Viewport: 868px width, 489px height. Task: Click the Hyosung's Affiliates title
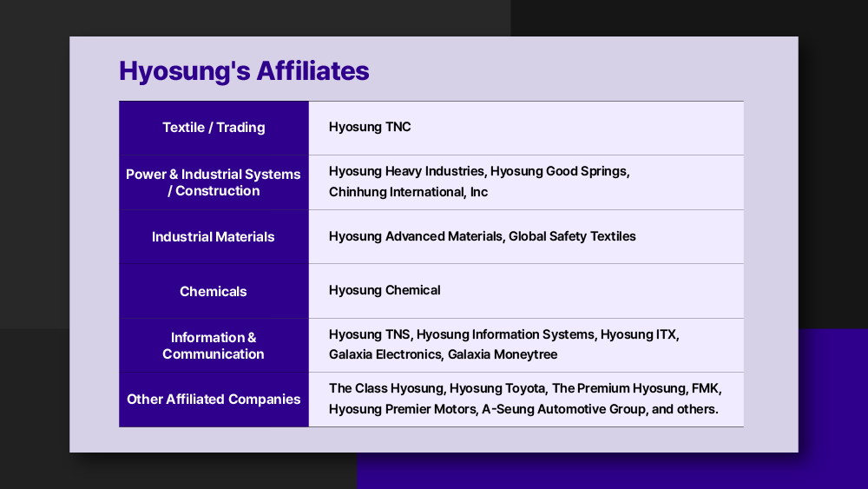[244, 71]
